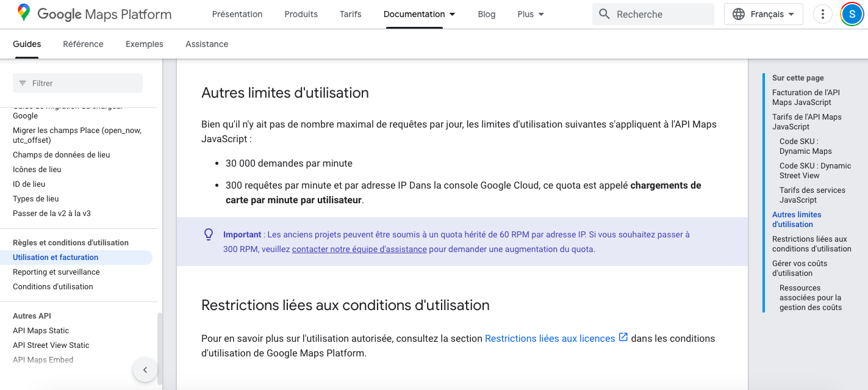Open the Français language dropdown
The width and height of the screenshot is (868, 390).
[x=764, y=14]
